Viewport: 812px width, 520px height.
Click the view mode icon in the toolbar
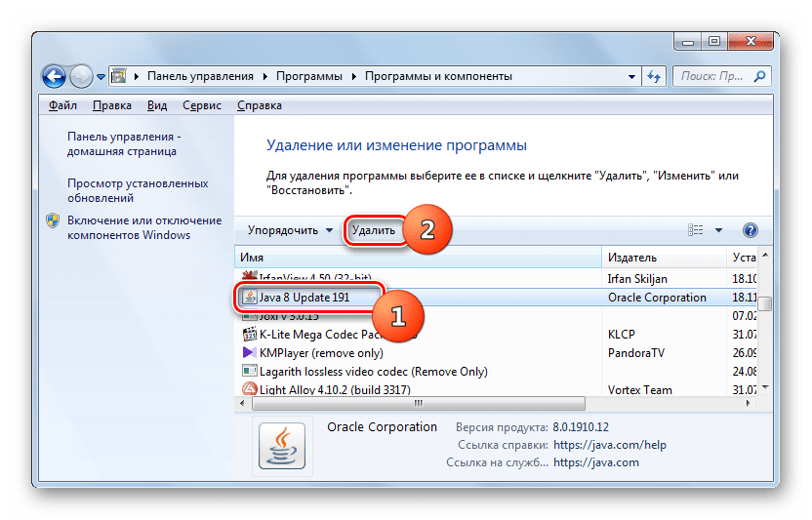pos(695,230)
